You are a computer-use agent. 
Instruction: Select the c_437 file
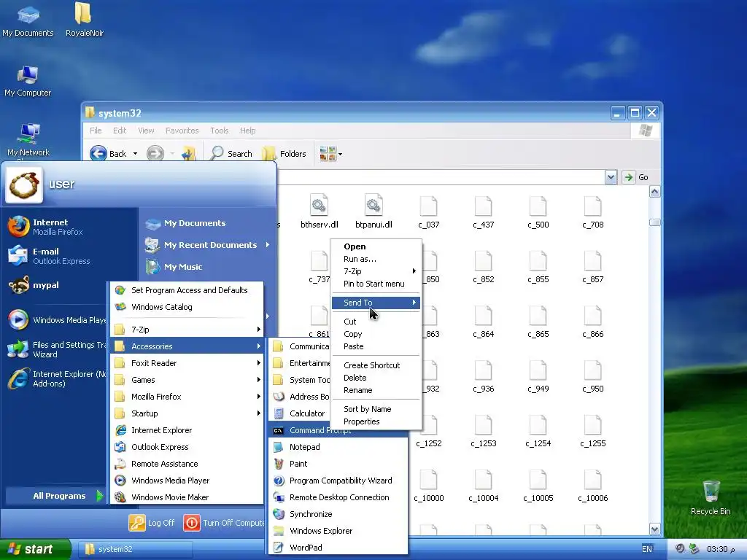(x=483, y=212)
